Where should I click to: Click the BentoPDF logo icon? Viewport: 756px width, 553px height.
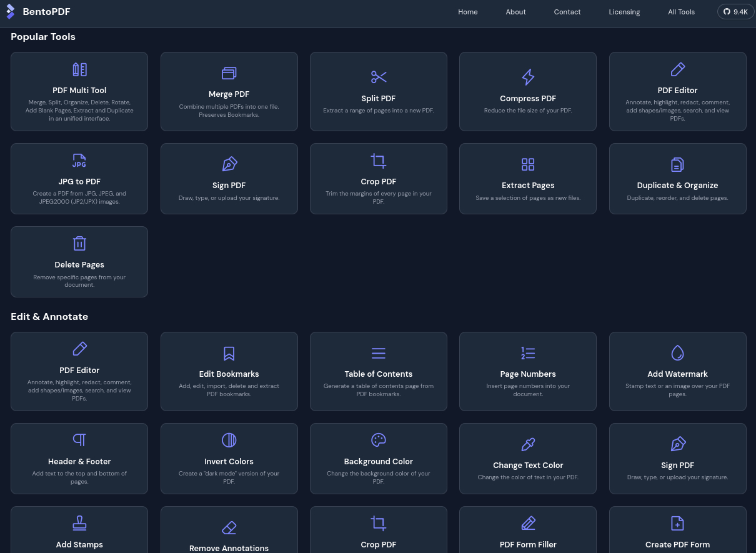coord(11,11)
